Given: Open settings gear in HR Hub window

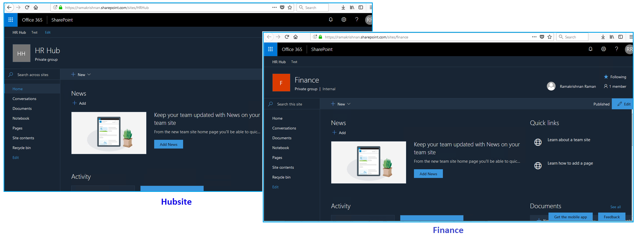Looking at the screenshot, I should [x=344, y=20].
